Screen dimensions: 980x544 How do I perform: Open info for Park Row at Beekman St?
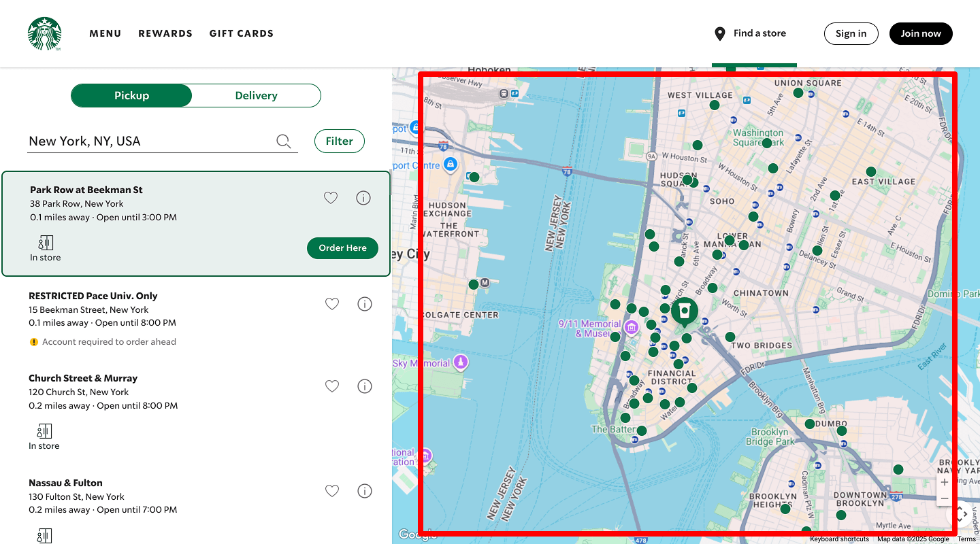(363, 197)
